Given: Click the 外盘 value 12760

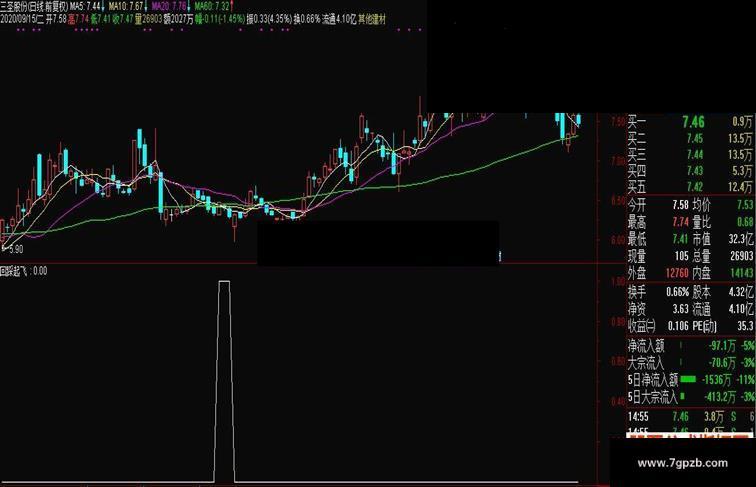Looking at the screenshot, I should pos(677,273).
